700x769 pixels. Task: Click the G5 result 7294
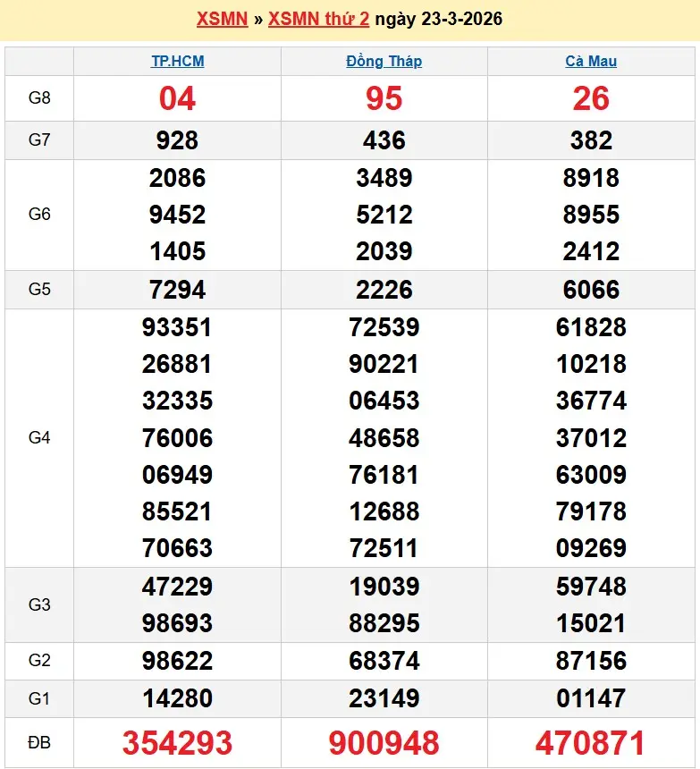click(177, 290)
